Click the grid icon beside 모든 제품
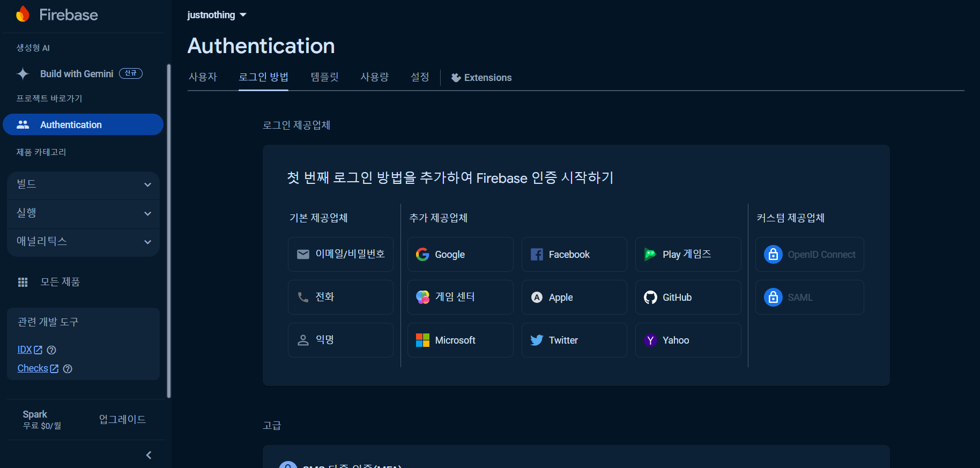This screenshot has width=980, height=468. (x=23, y=282)
